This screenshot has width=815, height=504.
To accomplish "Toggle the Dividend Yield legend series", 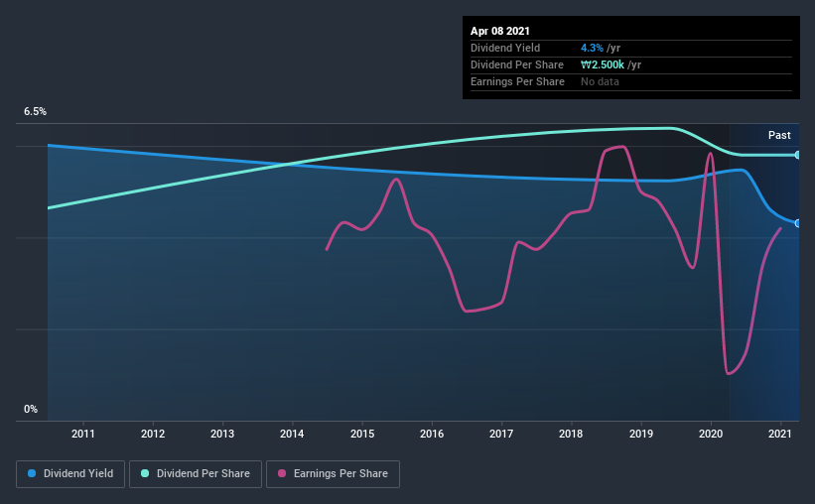I will coord(70,474).
